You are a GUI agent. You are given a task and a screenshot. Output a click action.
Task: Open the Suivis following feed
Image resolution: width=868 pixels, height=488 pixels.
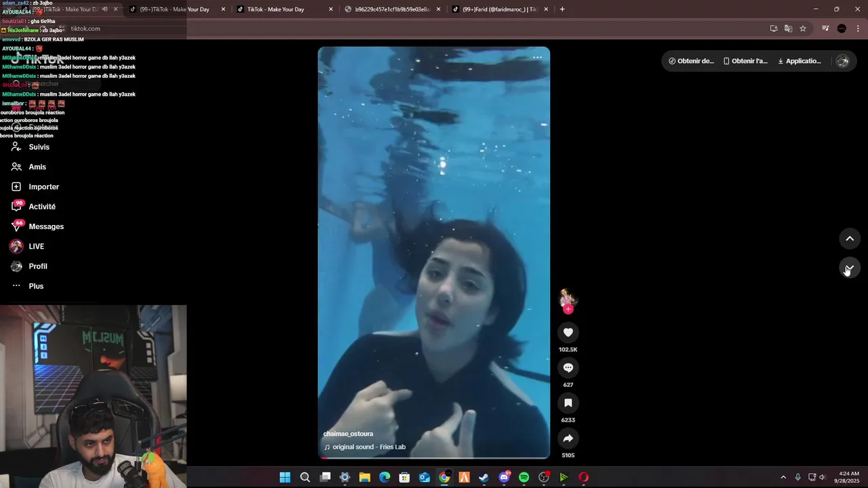pyautogui.click(x=39, y=147)
